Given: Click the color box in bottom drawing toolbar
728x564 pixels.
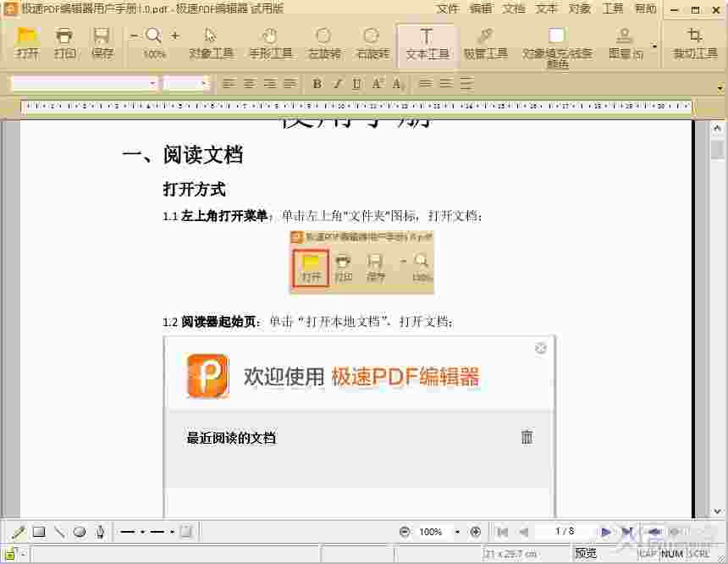Looking at the screenshot, I should (x=185, y=531).
